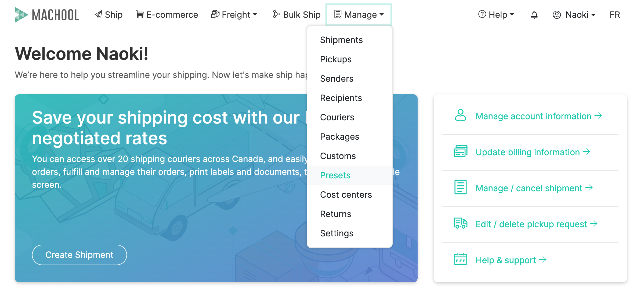The width and height of the screenshot is (644, 296).
Task: Expand the Freight dropdown menu
Action: (234, 15)
